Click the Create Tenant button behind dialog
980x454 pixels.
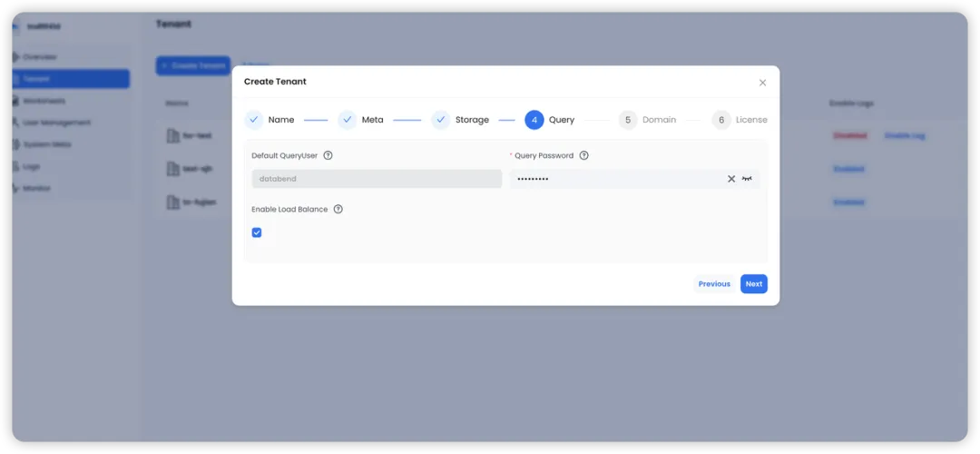pyautogui.click(x=193, y=65)
